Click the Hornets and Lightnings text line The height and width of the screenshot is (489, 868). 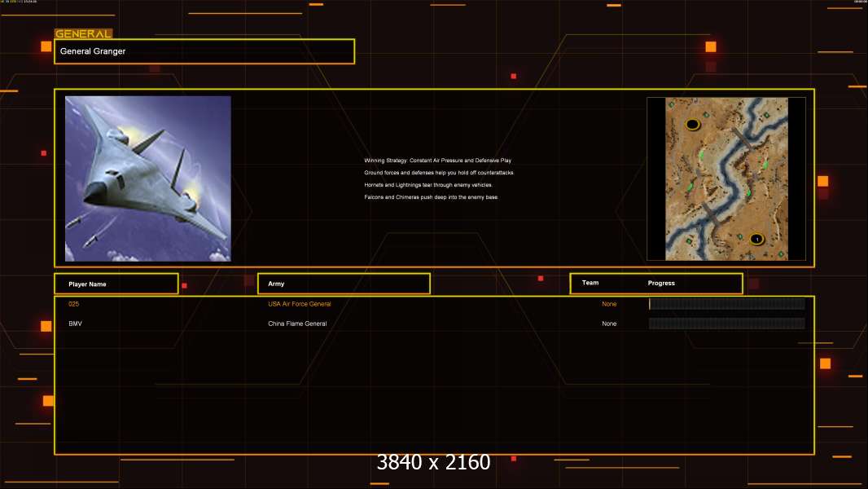[428, 185]
